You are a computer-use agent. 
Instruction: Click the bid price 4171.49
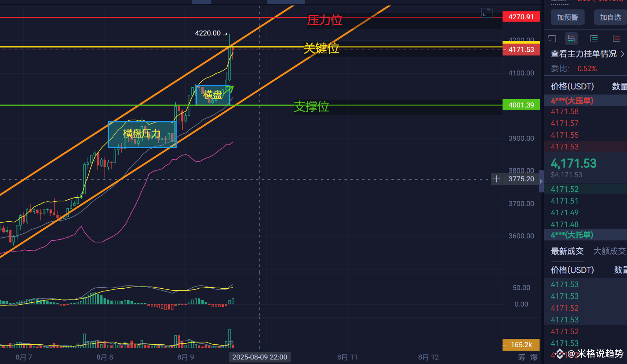point(565,213)
